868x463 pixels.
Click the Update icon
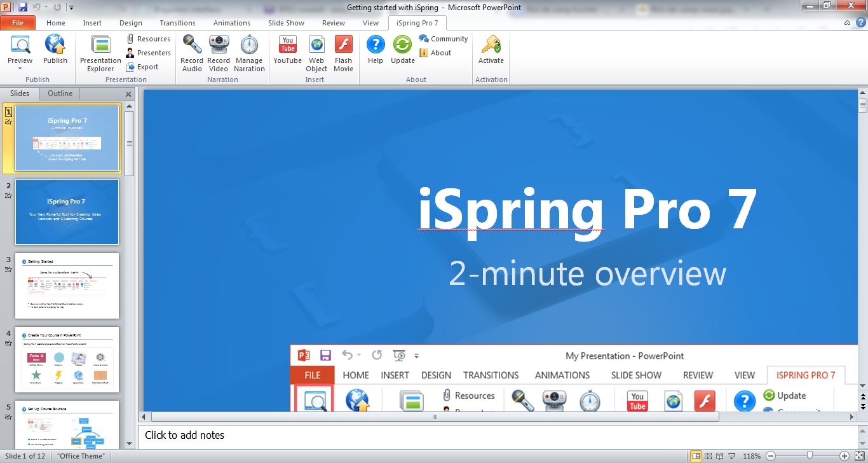coord(403,45)
